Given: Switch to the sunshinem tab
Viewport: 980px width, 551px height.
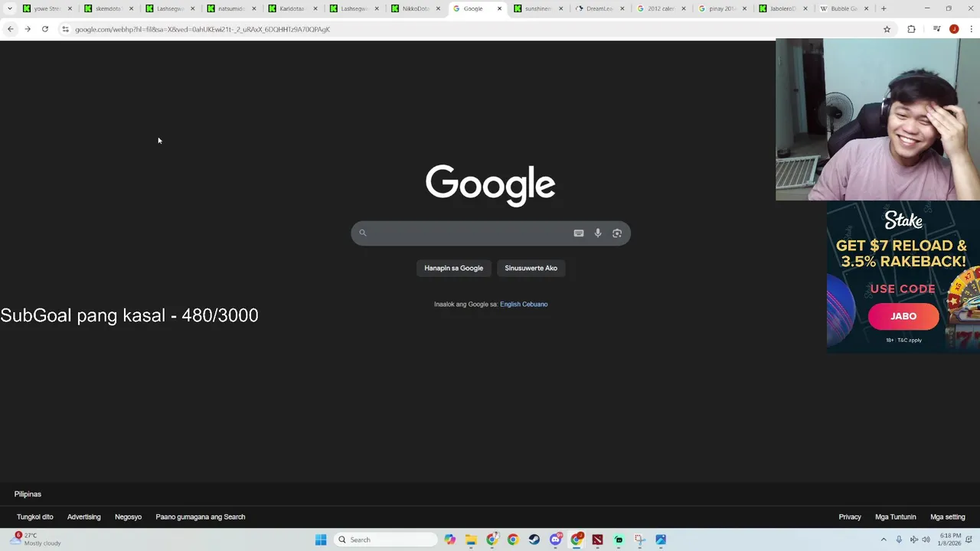Looking at the screenshot, I should (538, 8).
